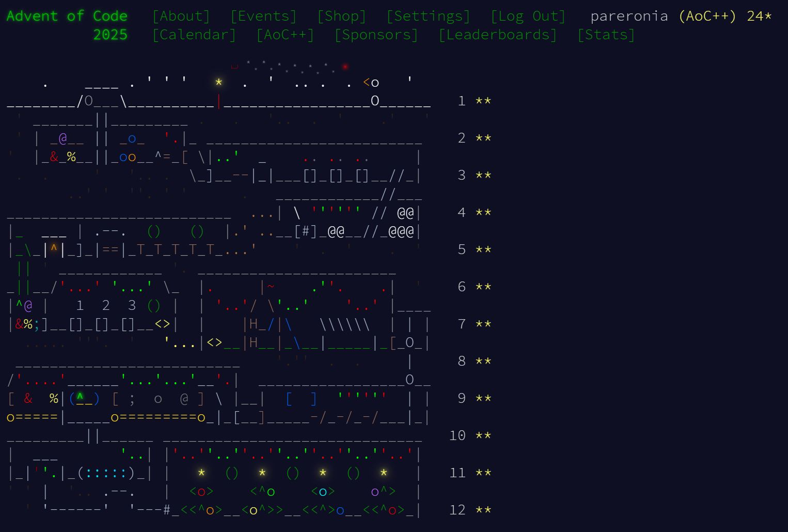Open the Settings page
The image size is (788, 532).
click(x=428, y=16)
